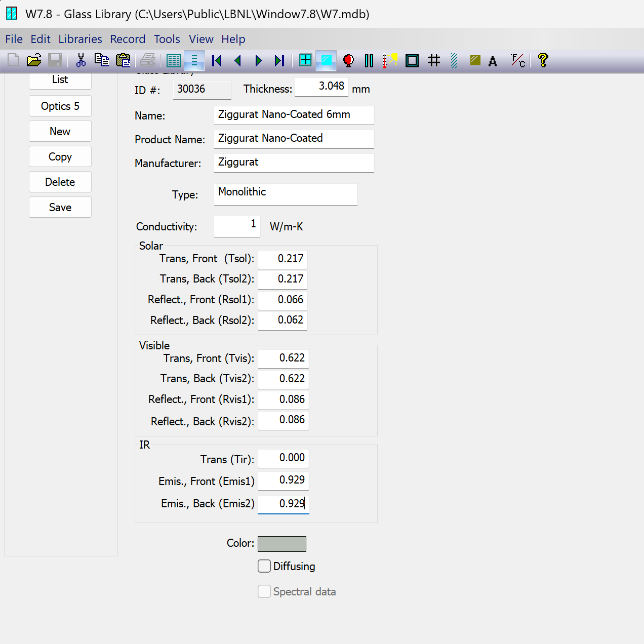Click the Window Library icon
Image resolution: width=644 pixels, height=644 pixels.
305,61
